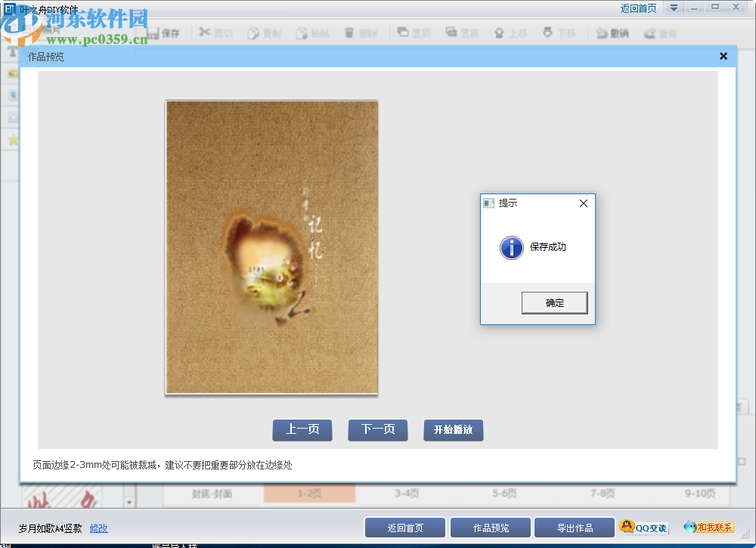Select the 5-6页 page tab
This screenshot has width=756, height=548.
point(504,494)
